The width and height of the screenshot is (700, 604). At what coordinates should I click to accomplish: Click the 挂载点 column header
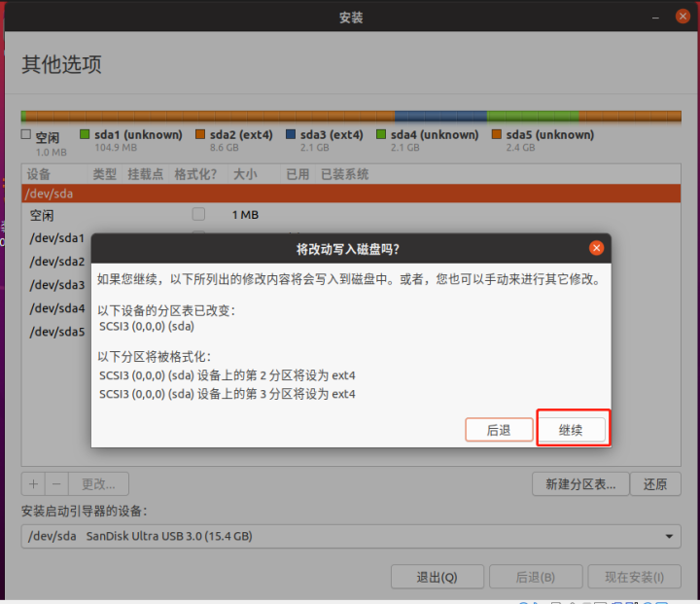point(145,174)
